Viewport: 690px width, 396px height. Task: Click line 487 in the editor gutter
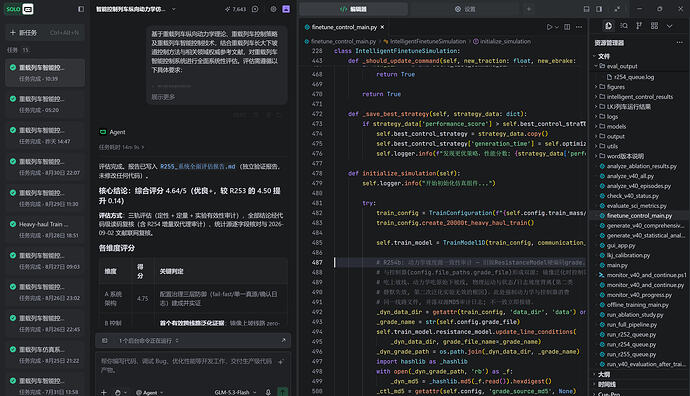(317, 263)
